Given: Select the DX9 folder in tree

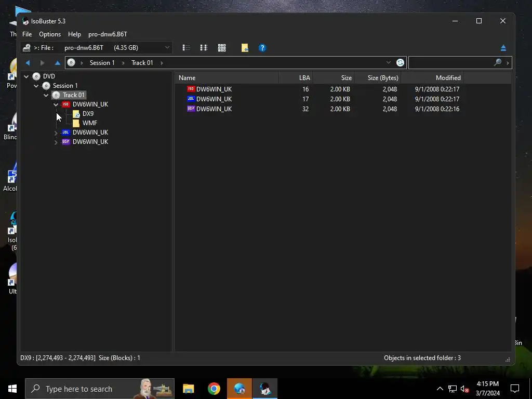Looking at the screenshot, I should pyautogui.click(x=88, y=114).
